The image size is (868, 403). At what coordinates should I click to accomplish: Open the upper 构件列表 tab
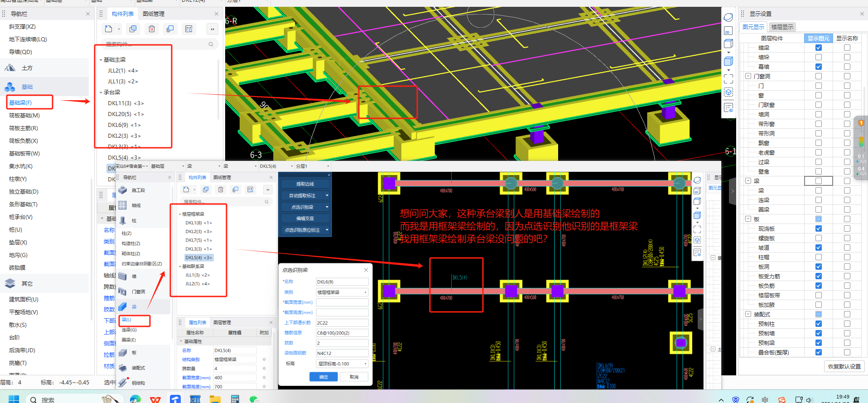(x=123, y=14)
